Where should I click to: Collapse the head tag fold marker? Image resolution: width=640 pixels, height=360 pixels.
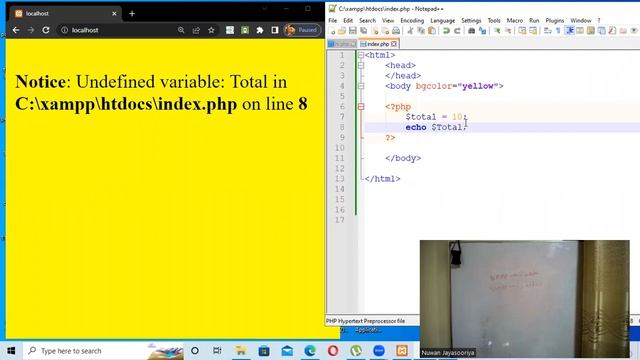(x=361, y=65)
